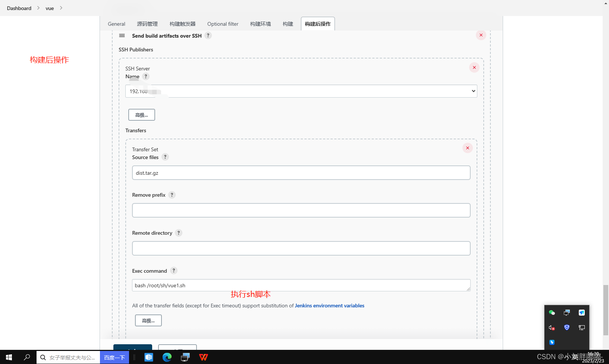This screenshot has width=609, height=364.
Task: Open WPS Office from the taskbar
Action: 203,357
